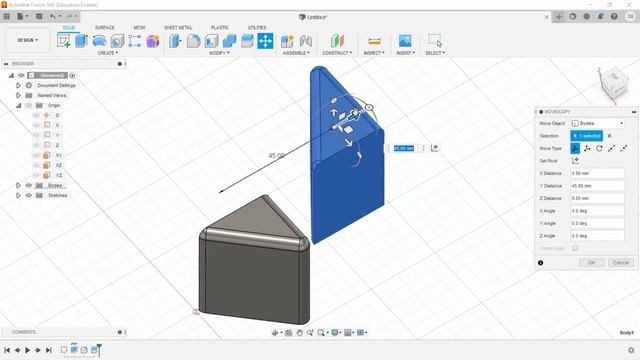
Task: Expand the Named Views node
Action: point(18,96)
